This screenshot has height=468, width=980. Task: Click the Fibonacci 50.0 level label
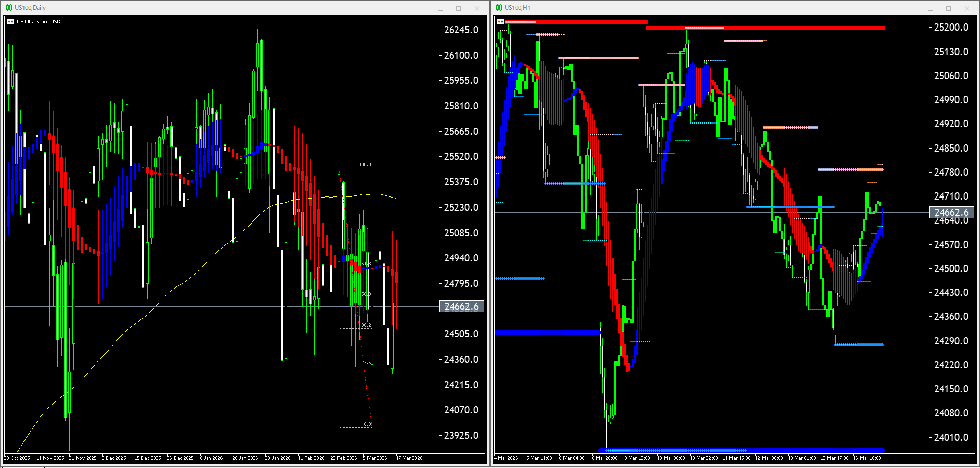coord(366,294)
